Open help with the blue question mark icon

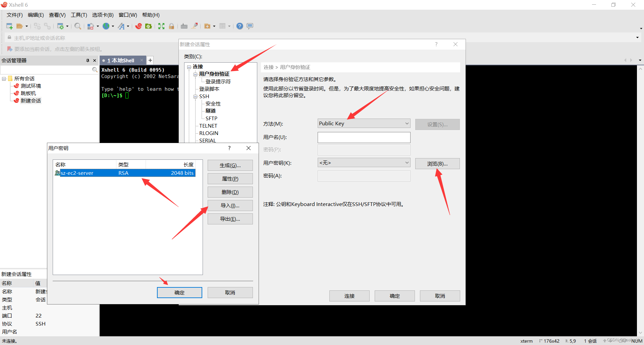239,26
